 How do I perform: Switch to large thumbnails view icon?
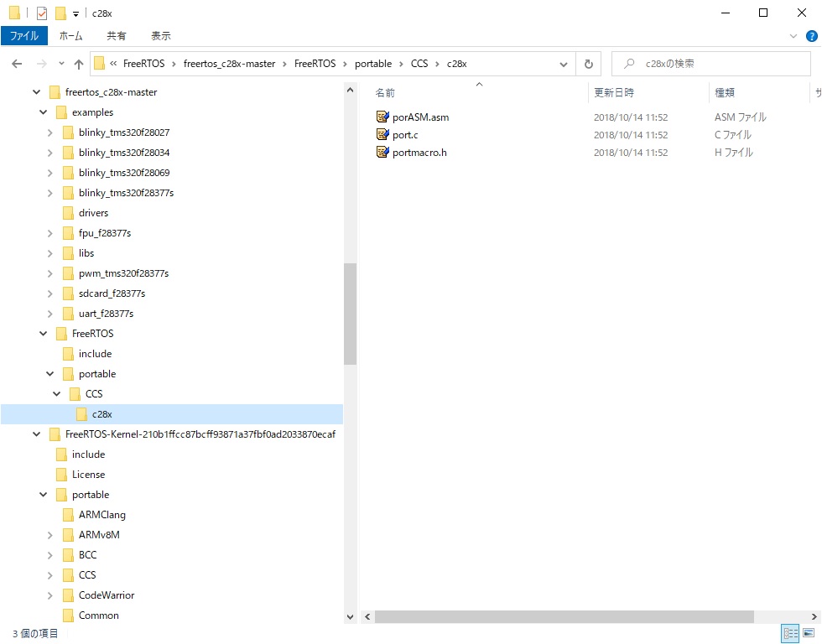point(809,634)
